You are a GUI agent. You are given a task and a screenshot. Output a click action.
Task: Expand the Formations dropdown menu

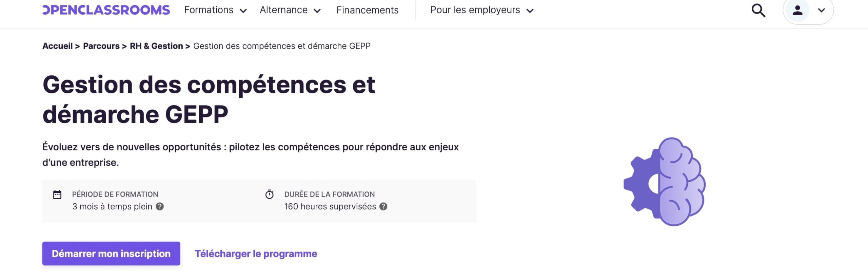pos(215,10)
